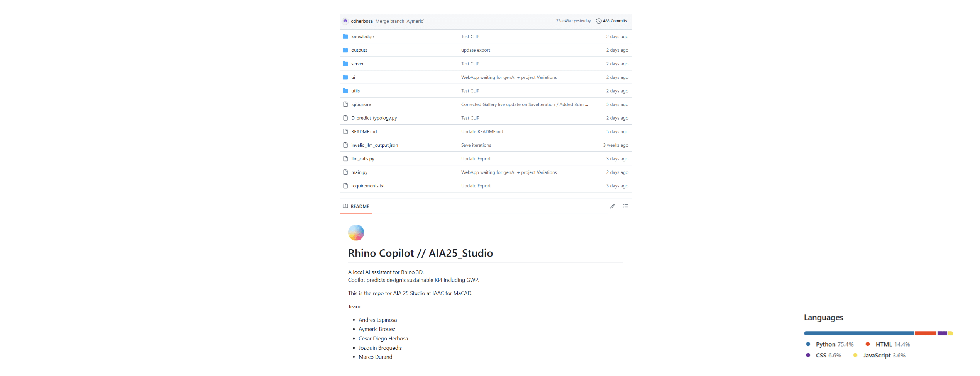Viewport: 980px width, 376px height.
Task: Open 'Update Export' commit message for requirements.txt
Action: click(476, 185)
